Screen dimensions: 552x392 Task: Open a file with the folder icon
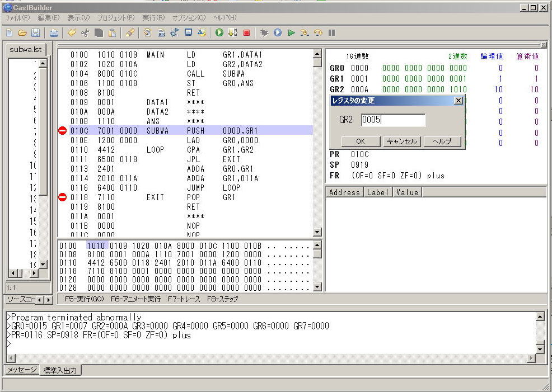point(22,33)
